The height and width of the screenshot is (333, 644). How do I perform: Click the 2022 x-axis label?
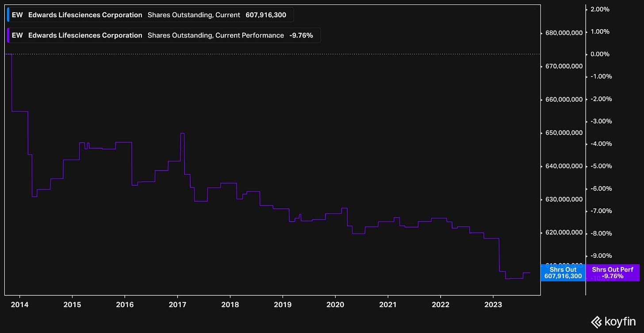pyautogui.click(x=441, y=305)
